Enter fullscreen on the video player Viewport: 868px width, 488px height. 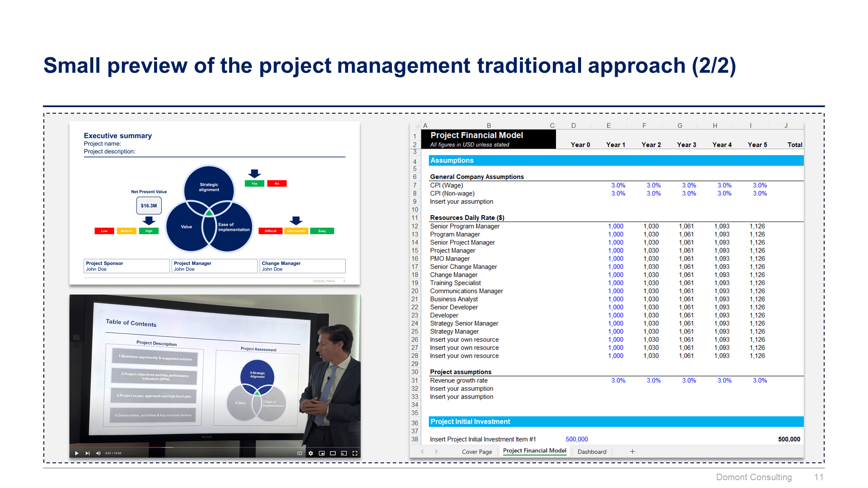click(x=355, y=453)
